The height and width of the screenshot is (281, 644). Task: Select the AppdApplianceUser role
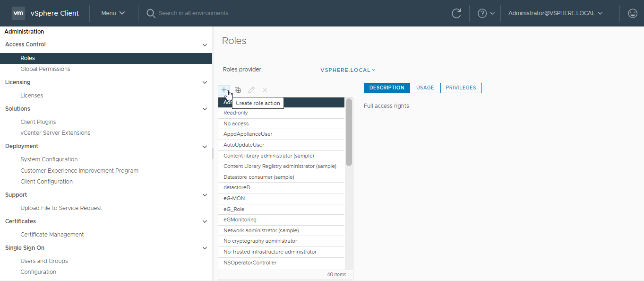tap(281, 134)
